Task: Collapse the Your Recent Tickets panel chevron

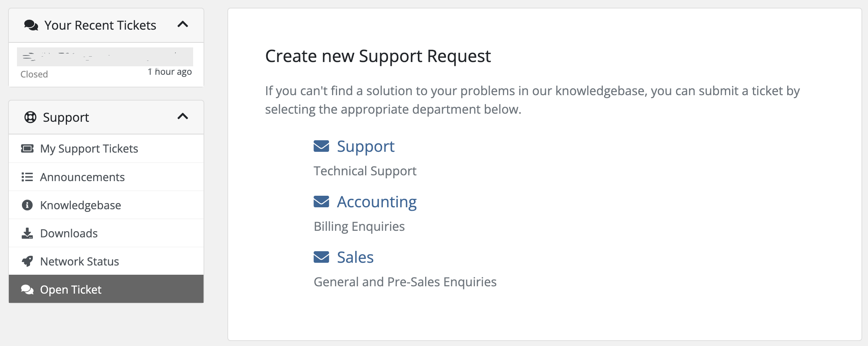Action: pos(183,25)
